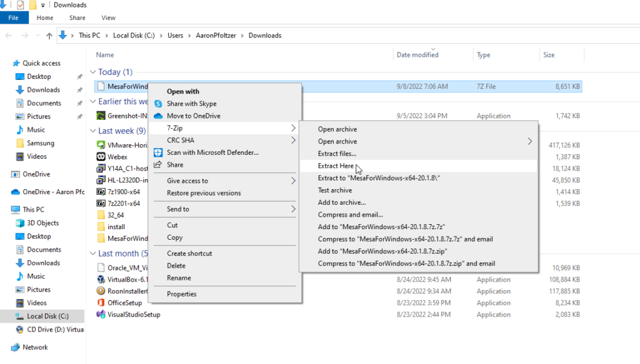Image resolution: width=640 pixels, height=364 pixels.
Task: Open This PC in the navigation pane
Action: point(34,210)
